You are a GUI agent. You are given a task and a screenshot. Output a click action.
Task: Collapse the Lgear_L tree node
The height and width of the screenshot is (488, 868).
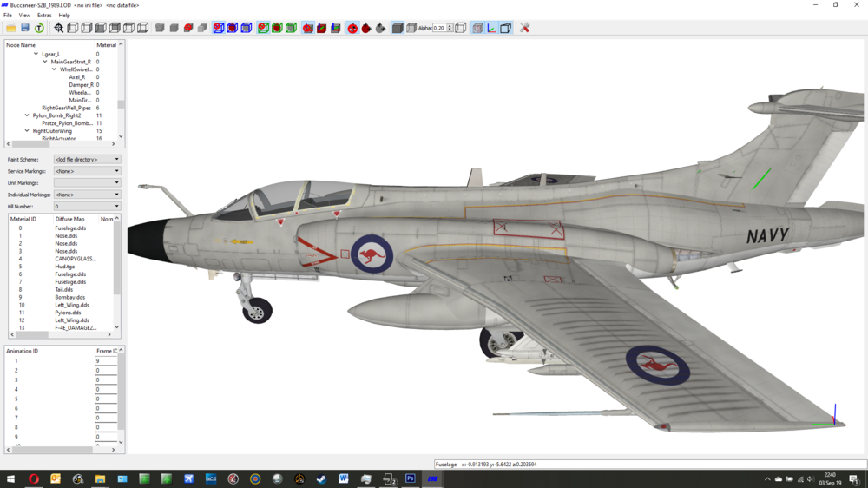click(x=36, y=54)
